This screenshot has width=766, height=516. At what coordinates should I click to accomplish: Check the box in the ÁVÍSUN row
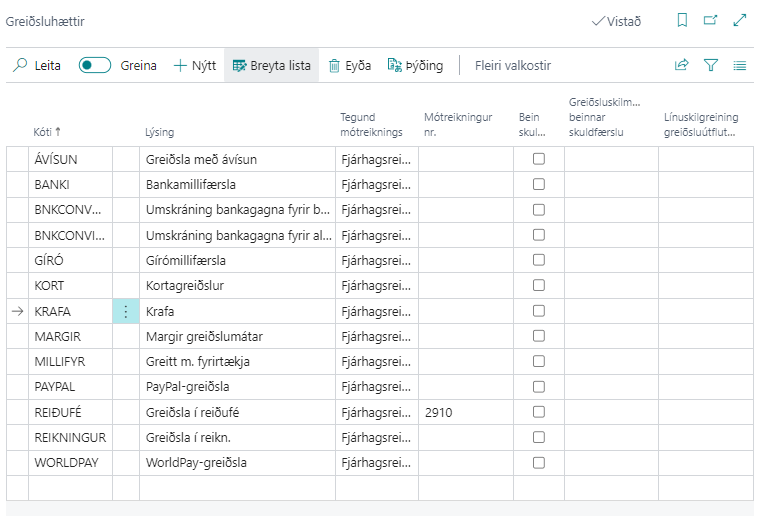click(x=539, y=159)
